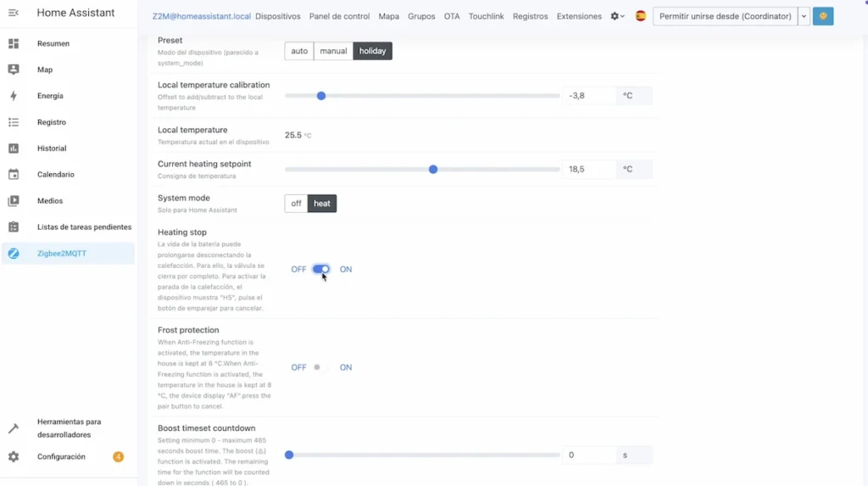Click the Boost timeset countdown label
This screenshot has width=868, height=486.
(207, 427)
